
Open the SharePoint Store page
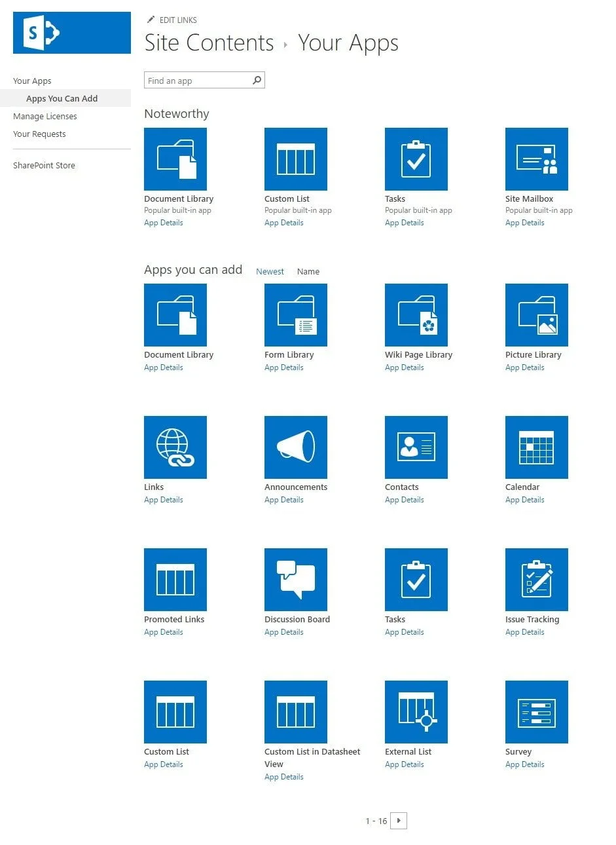point(44,165)
